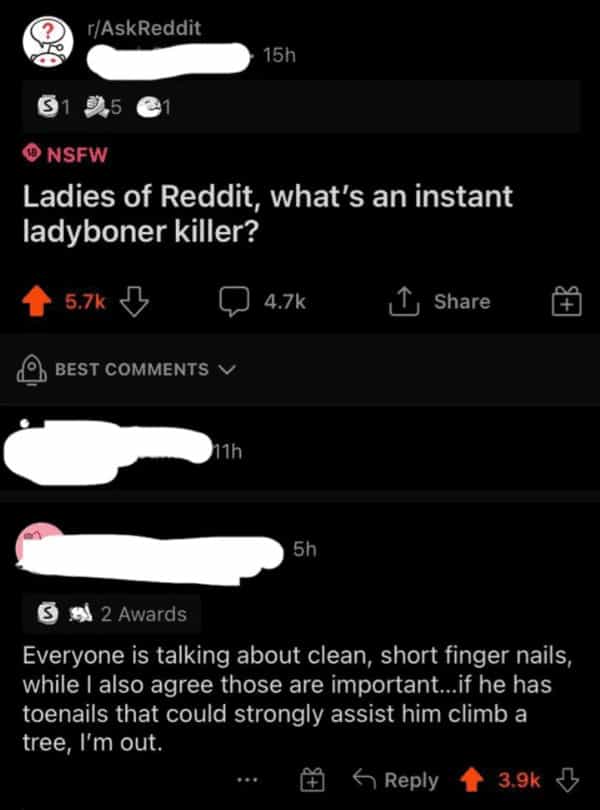Give an award to the post
Image resolution: width=600 pixels, height=810 pixels.
566,302
